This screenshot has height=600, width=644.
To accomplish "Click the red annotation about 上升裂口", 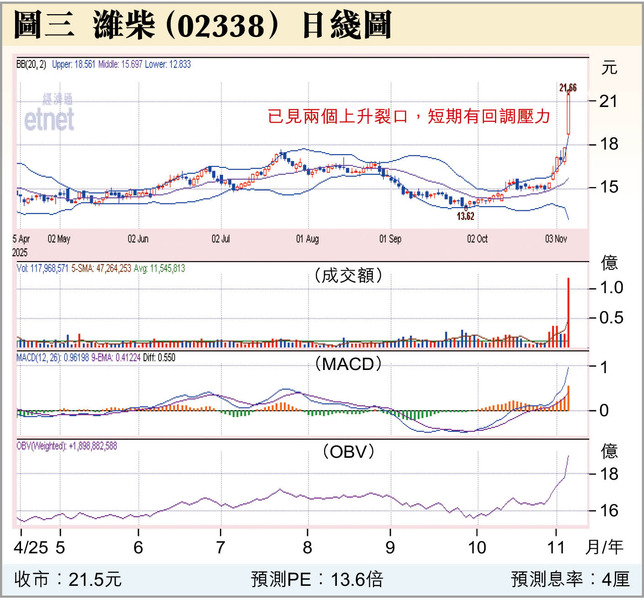I will [x=410, y=117].
